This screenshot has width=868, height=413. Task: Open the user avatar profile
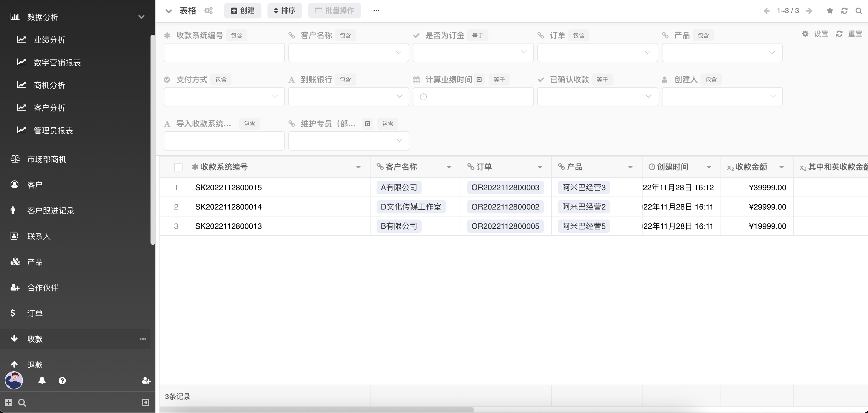[14, 380]
